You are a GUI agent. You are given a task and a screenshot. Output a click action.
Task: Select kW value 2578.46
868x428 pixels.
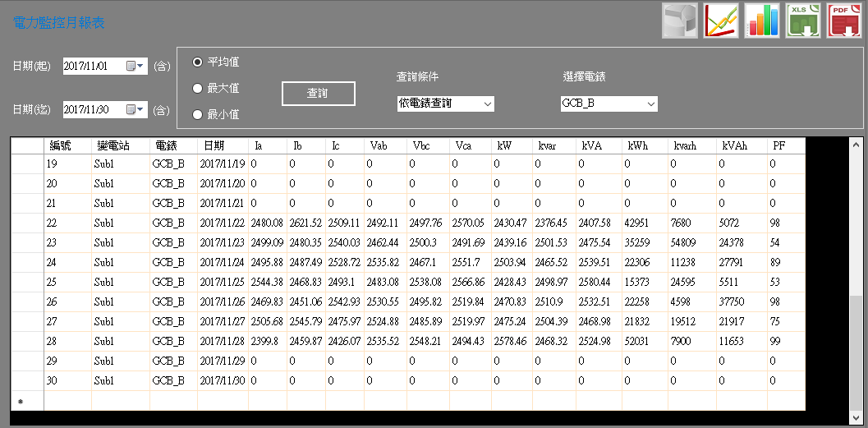pyautogui.click(x=512, y=341)
